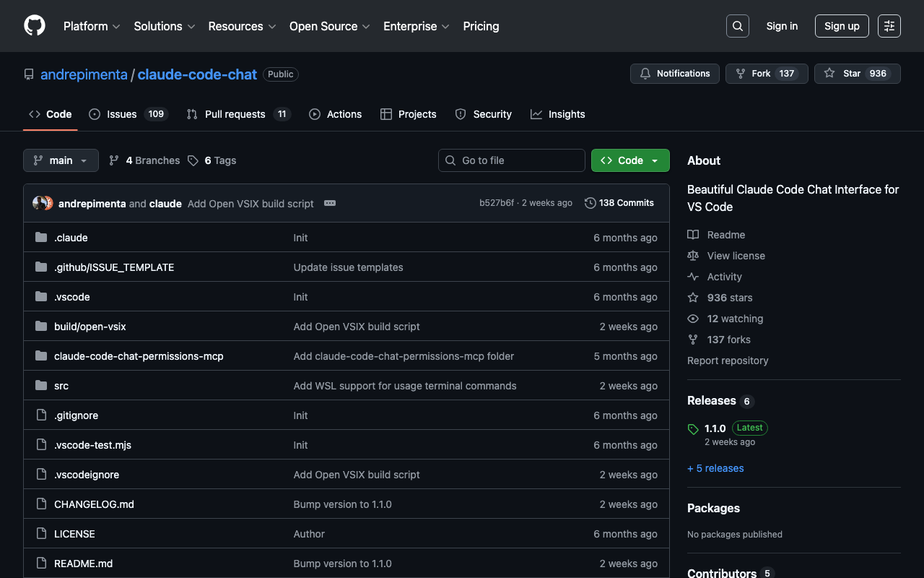The image size is (924, 578).
Task: Click the commit history clock icon
Action: click(590, 203)
